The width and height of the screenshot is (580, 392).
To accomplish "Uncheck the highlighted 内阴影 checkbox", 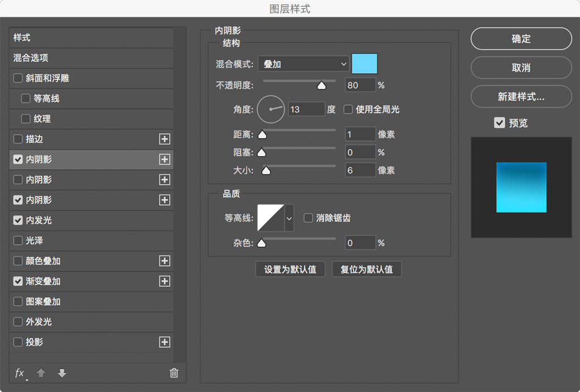I will 18,159.
